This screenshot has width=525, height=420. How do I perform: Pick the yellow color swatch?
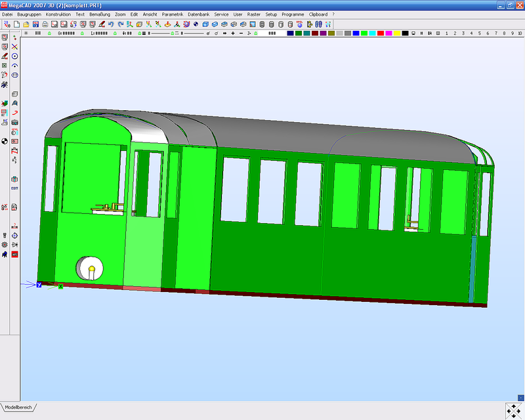tap(397, 33)
